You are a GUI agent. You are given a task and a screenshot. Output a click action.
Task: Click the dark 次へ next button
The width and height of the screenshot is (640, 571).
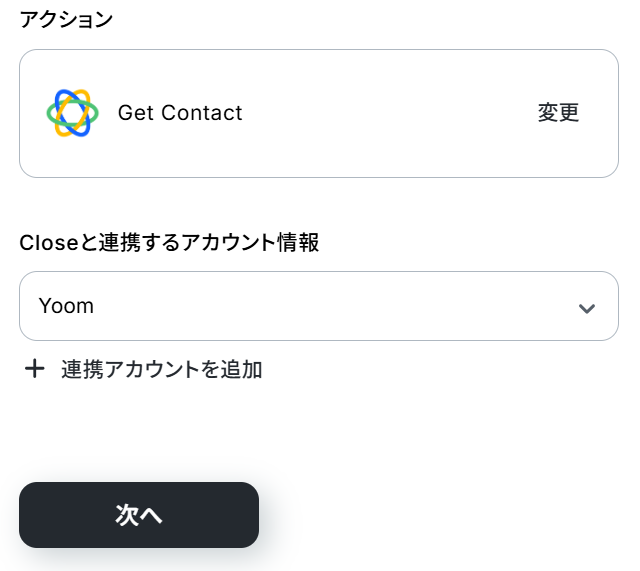(139, 515)
